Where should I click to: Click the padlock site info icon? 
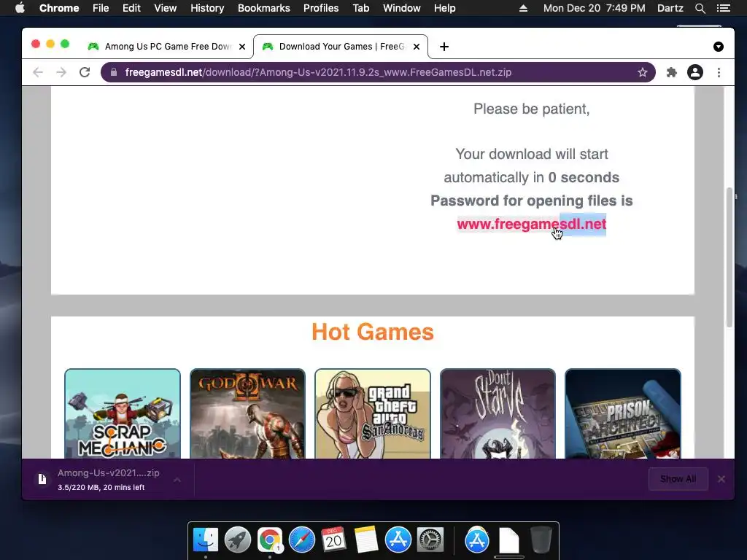pyautogui.click(x=113, y=72)
